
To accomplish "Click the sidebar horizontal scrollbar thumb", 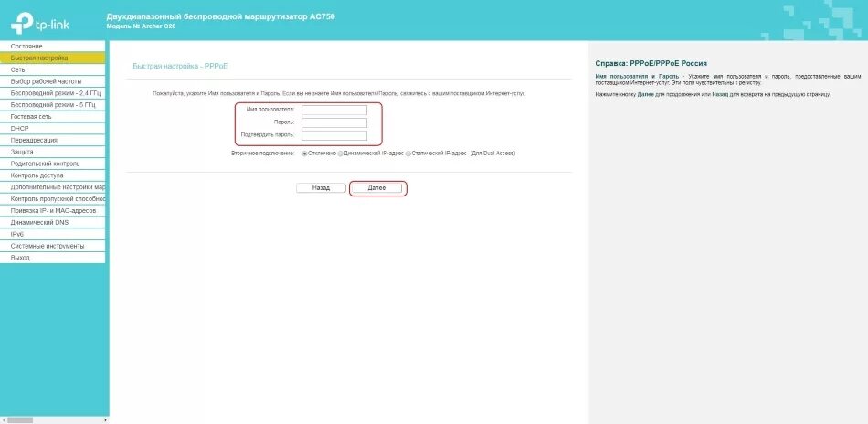I will (20, 420).
